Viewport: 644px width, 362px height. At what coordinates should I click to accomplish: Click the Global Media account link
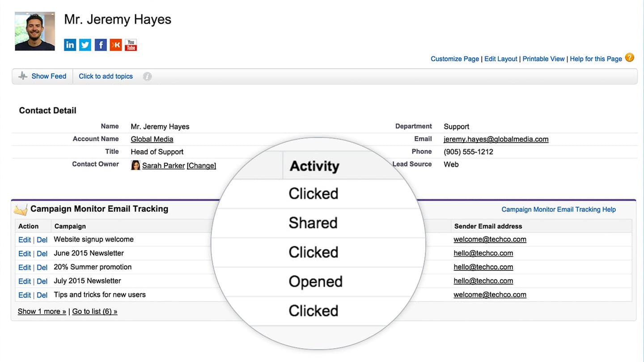152,139
